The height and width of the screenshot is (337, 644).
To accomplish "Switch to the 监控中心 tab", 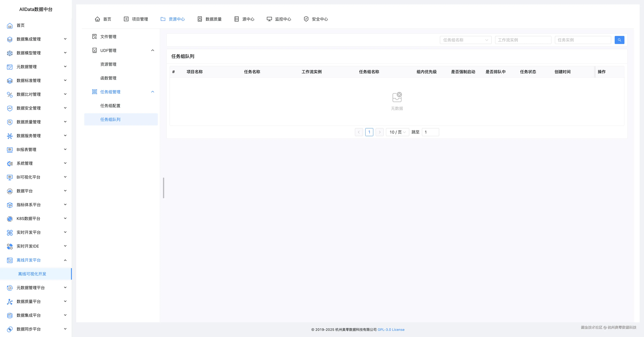I will [x=279, y=19].
